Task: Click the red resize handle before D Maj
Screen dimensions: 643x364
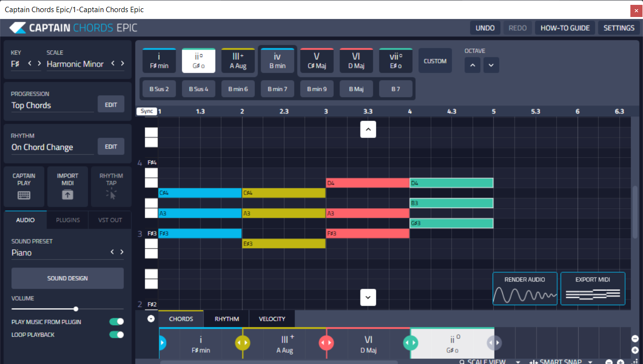Action: (x=326, y=343)
